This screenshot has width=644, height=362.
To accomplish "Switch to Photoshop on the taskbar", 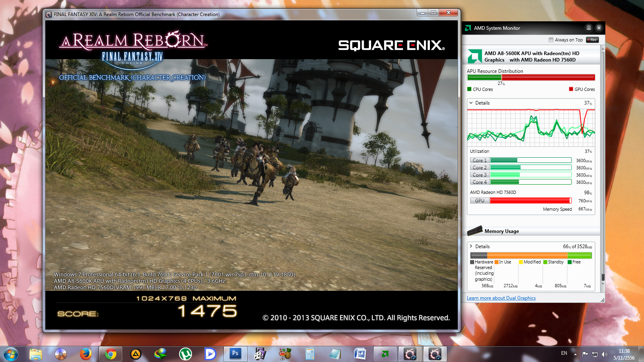I will pos(235,354).
